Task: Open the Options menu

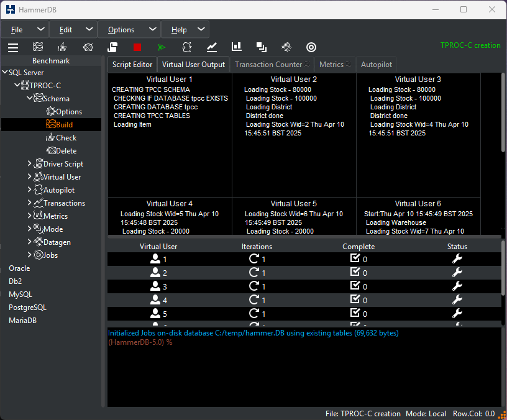Action: tap(129, 30)
